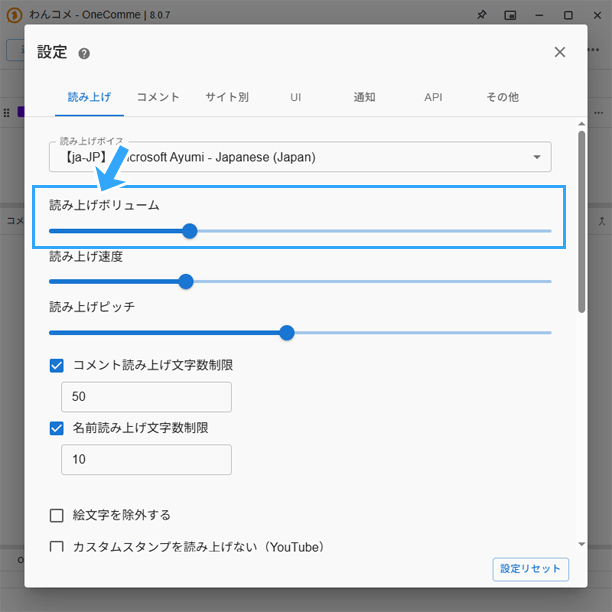This screenshot has height=612, width=612.
Task: Open the サイト別 tab
Action: (227, 97)
